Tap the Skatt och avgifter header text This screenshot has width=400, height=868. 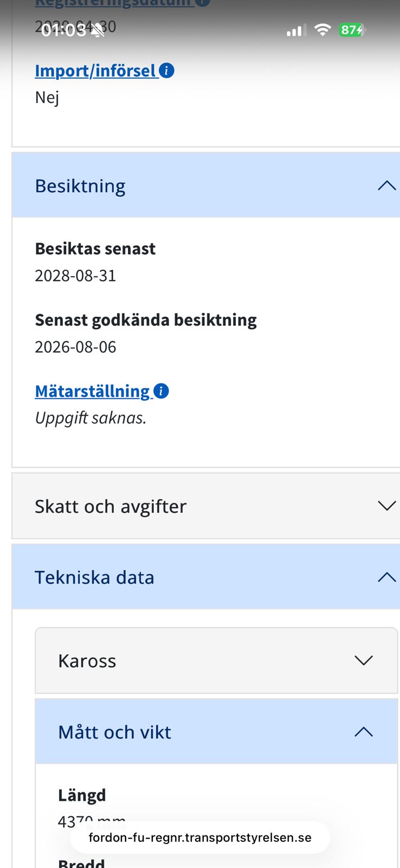point(111,506)
